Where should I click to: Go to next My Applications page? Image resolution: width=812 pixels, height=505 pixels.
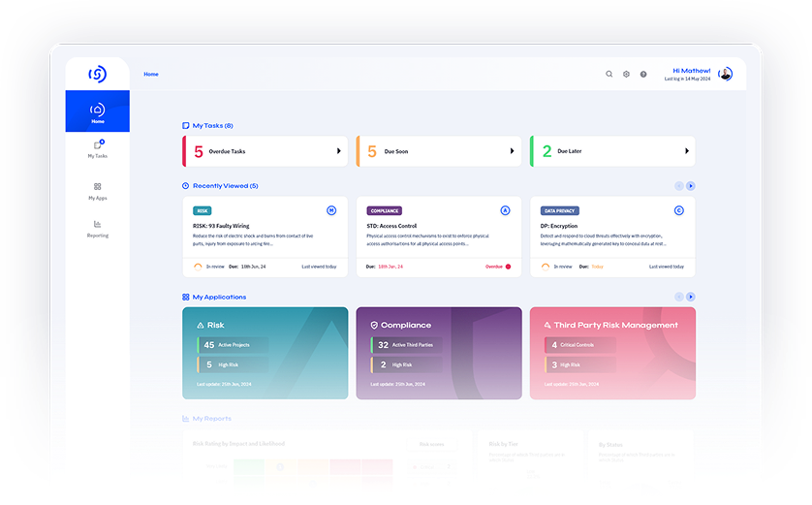pos(691,297)
